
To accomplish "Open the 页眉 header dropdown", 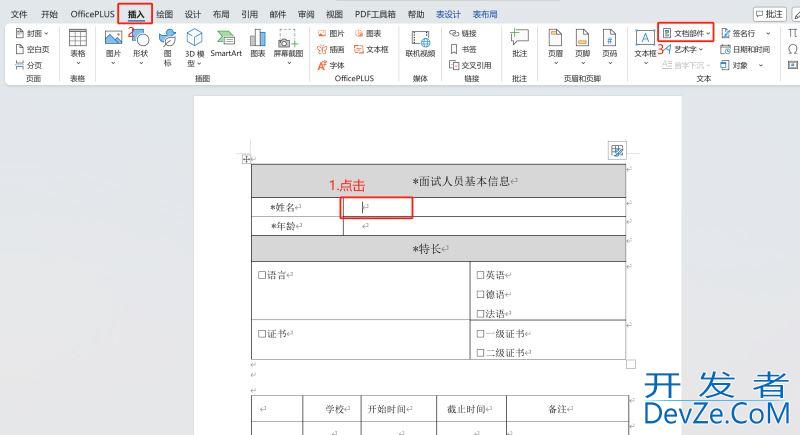I will 555,45.
